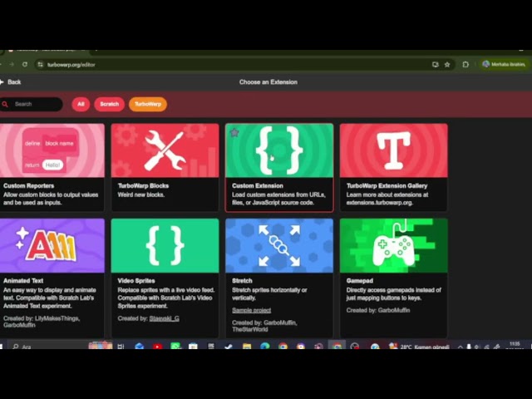The width and height of the screenshot is (532, 399).
Task: Open the Custom Reporters extension image
Action: (52, 150)
